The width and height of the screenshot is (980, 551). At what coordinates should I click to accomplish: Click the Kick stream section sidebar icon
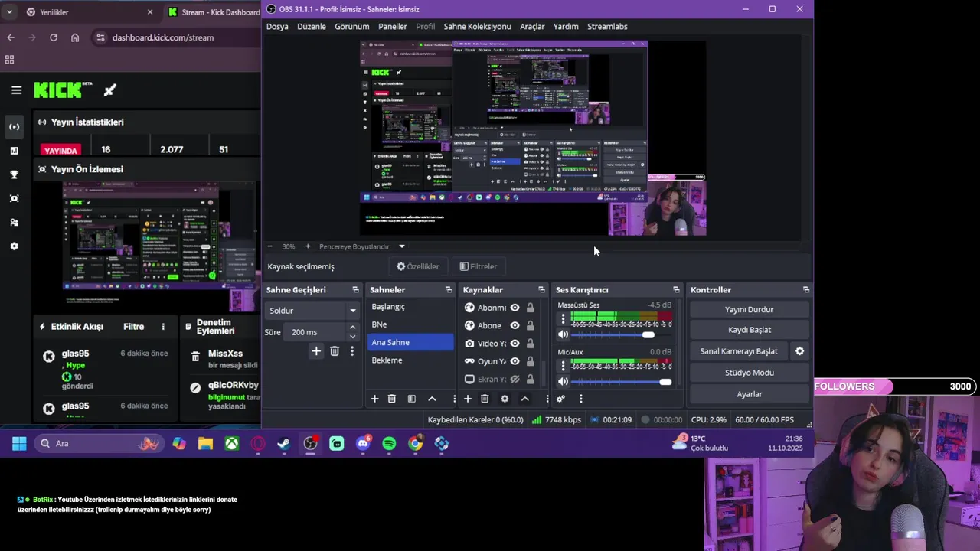pyautogui.click(x=15, y=126)
